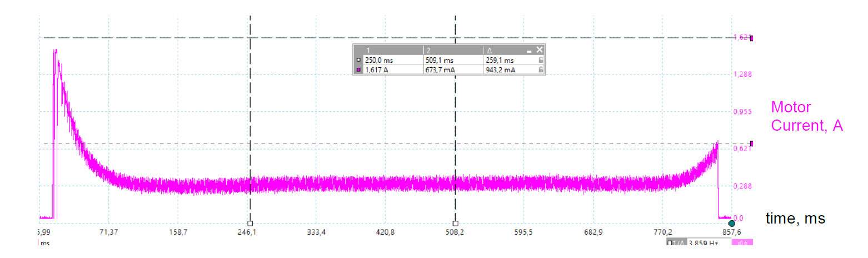The height and width of the screenshot is (258, 868).
Task: Click the white time ruler square in legend
Action: coord(358,60)
